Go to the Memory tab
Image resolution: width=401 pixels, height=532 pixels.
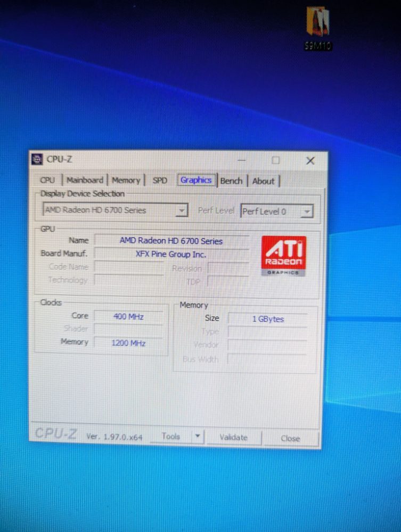point(126,180)
